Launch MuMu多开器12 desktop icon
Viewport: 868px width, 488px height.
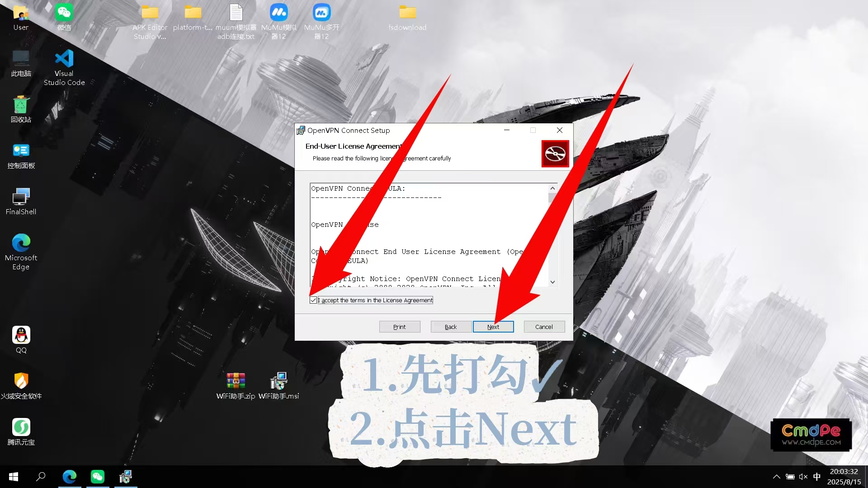pos(321,23)
